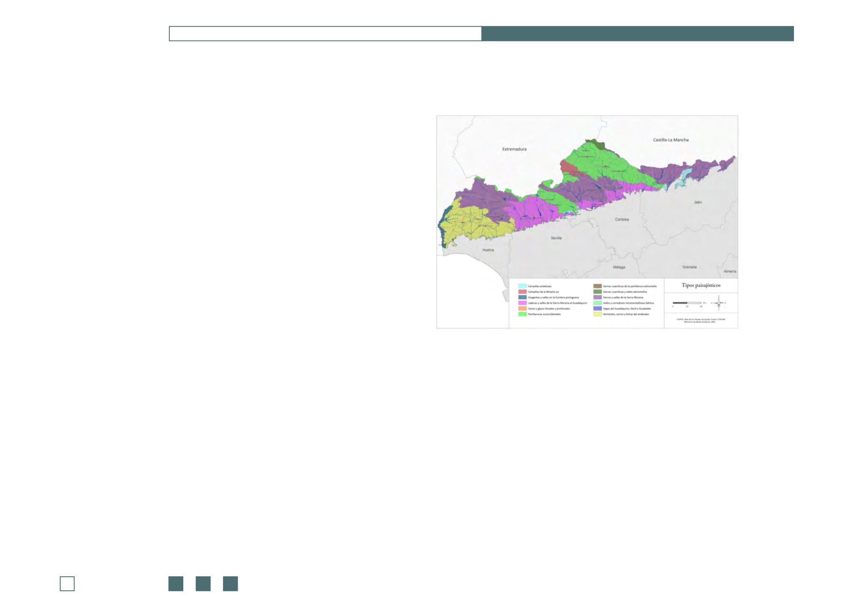Select the Campiñas de la Meseta sur swatch
This screenshot has width=868, height=613.
[x=522, y=292]
